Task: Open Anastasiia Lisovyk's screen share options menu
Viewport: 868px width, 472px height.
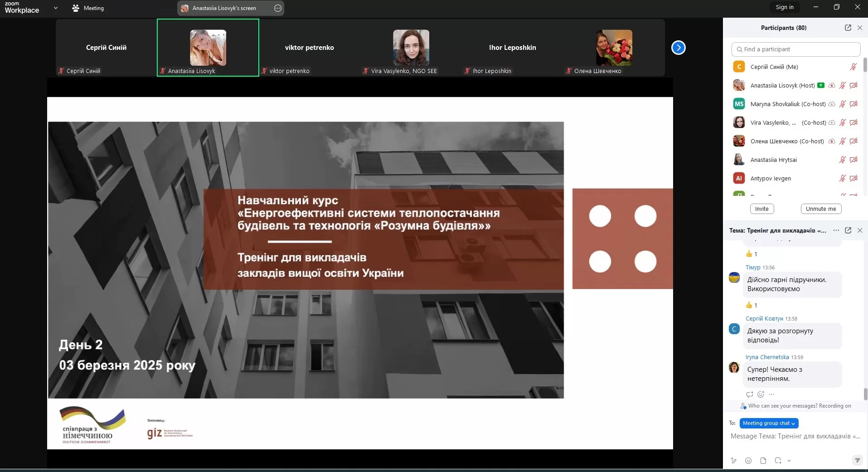Action: pyautogui.click(x=278, y=8)
